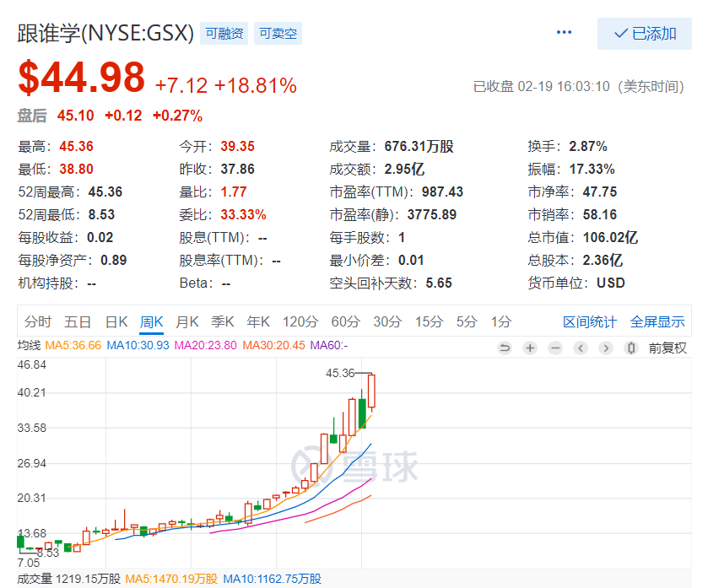Choose the 1分 interval tab
The image size is (708, 588).
(501, 321)
